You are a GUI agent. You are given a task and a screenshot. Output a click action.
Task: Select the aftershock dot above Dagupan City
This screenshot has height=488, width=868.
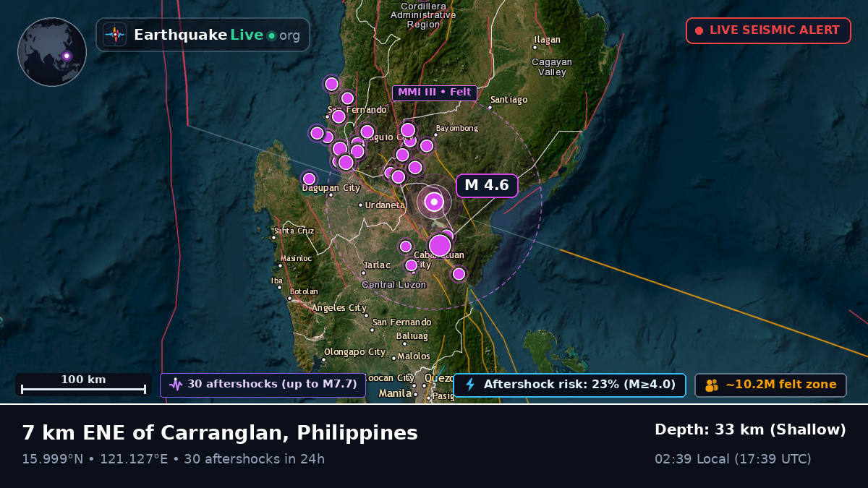tap(309, 179)
